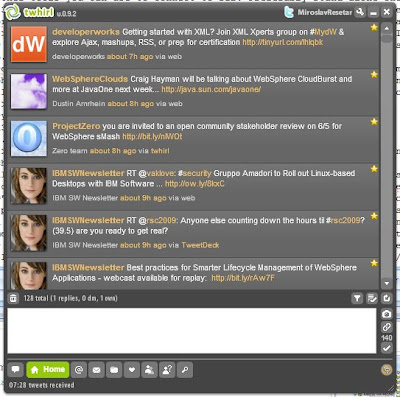This screenshot has height=397, width=400.
Task: Click '07:28 tweets received' status text
Action: click(42, 385)
